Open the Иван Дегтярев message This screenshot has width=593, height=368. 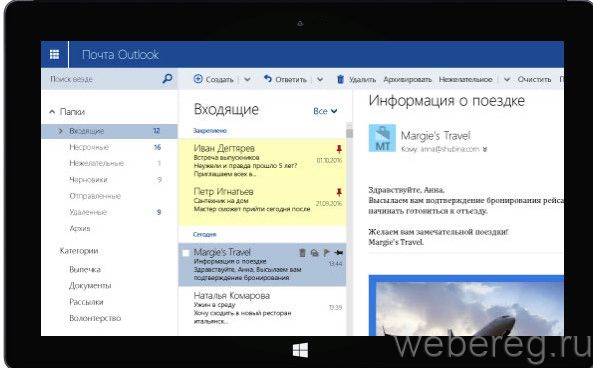pos(262,160)
